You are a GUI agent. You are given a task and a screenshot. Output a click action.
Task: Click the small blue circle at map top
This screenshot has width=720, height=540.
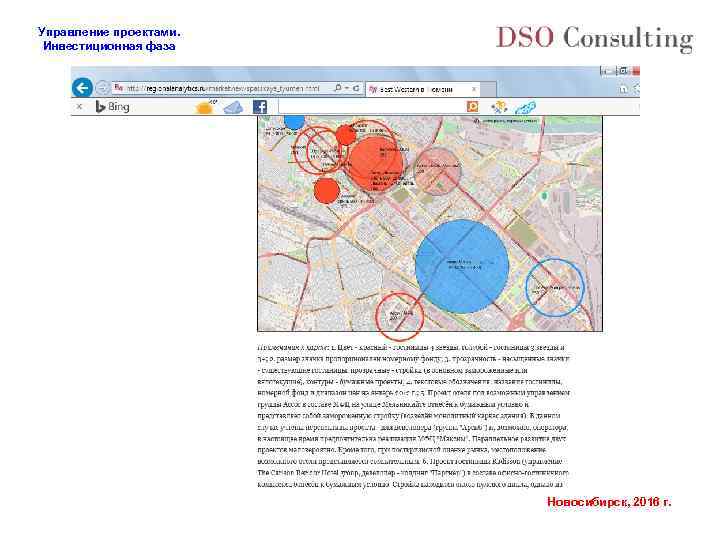coord(294,122)
